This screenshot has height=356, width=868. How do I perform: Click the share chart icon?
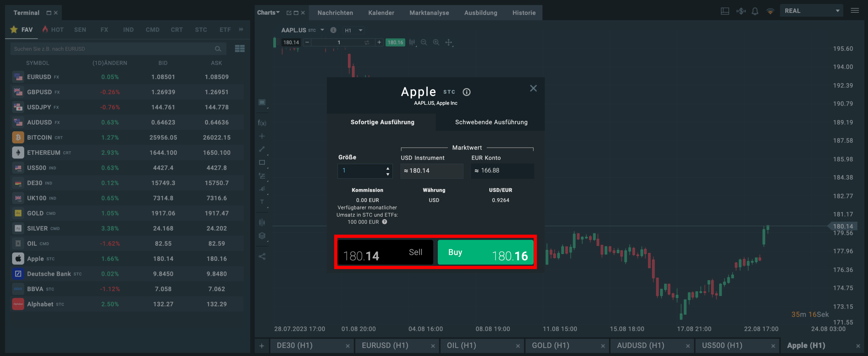coord(262,256)
